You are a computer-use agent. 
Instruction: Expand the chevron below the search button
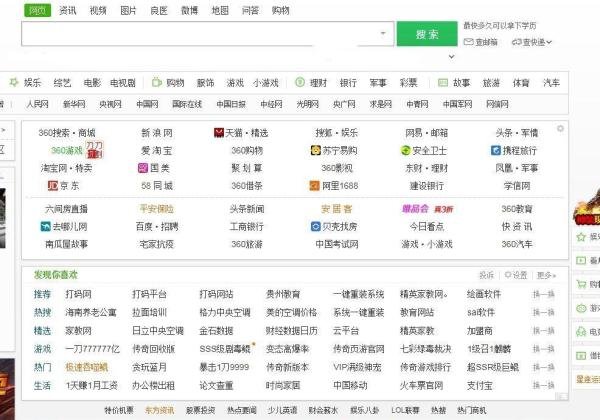coord(452,57)
